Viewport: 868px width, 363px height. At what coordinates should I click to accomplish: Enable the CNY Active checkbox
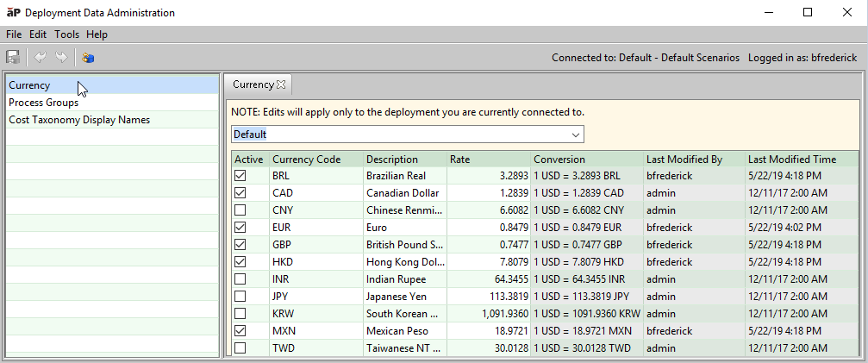240,210
